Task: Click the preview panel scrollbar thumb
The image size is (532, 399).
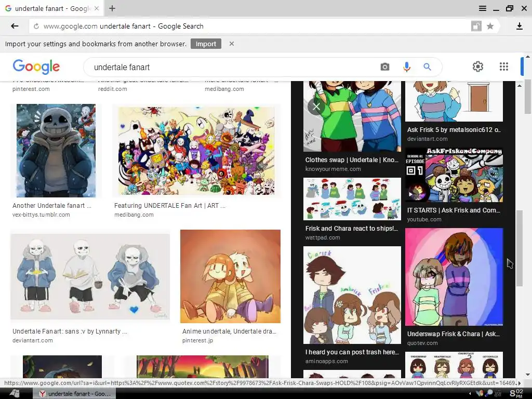Action: click(x=520, y=248)
